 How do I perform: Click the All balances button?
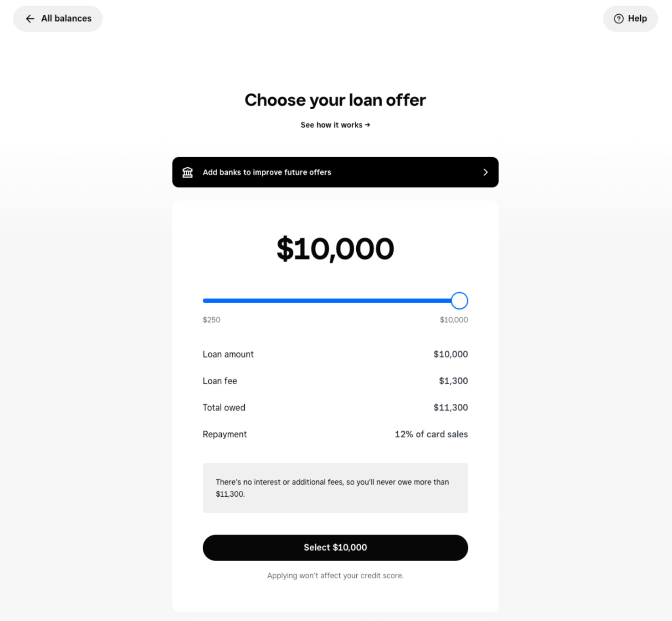[58, 18]
